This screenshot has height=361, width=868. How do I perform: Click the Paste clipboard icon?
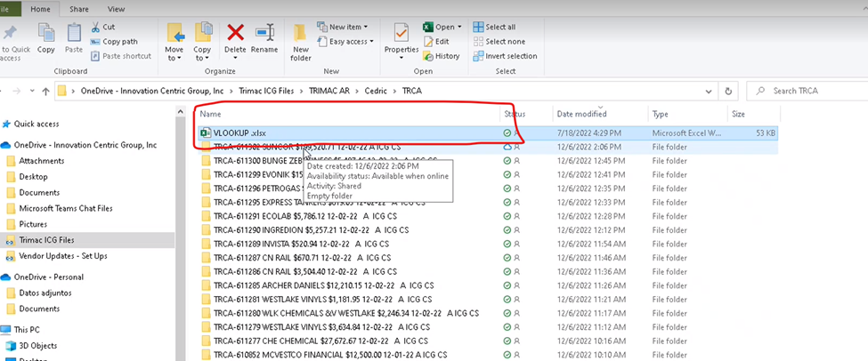pos(74,33)
